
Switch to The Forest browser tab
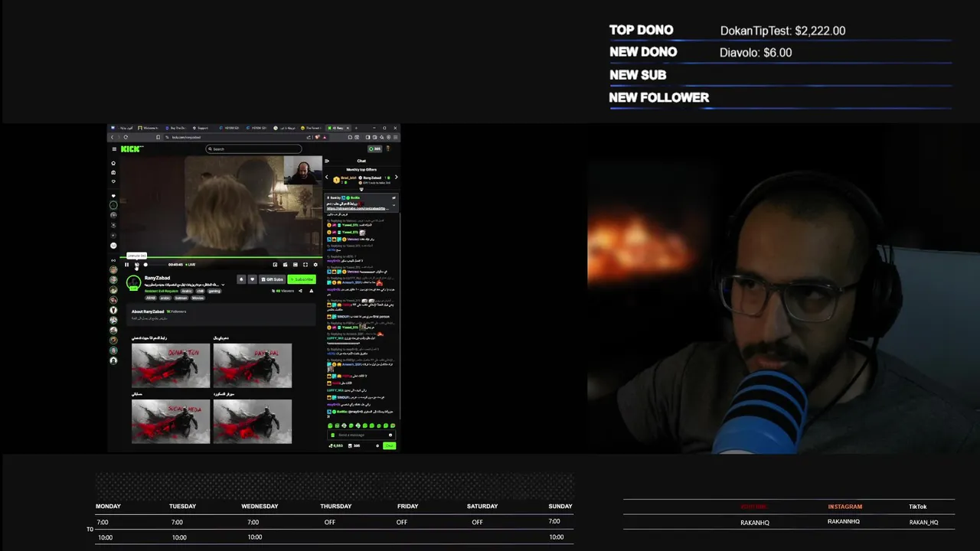click(312, 128)
